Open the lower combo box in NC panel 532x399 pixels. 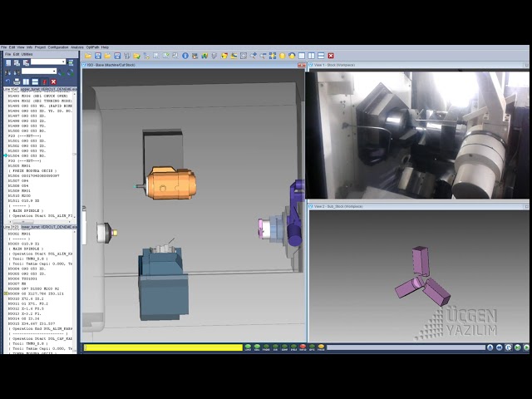tap(39, 71)
